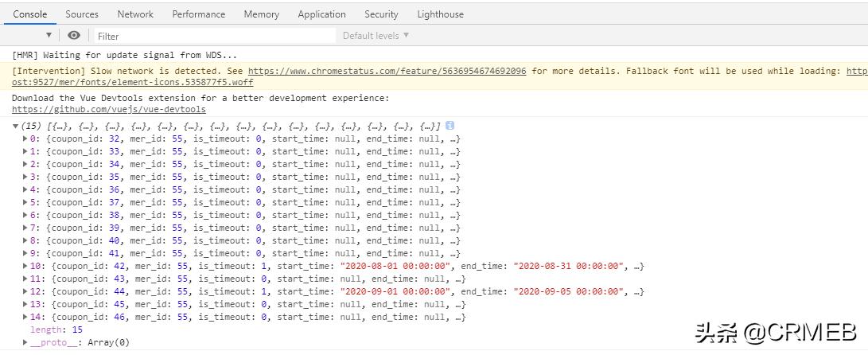
Task: Select the start_time value "2020-09-01 00:00:00"
Action: (395, 291)
